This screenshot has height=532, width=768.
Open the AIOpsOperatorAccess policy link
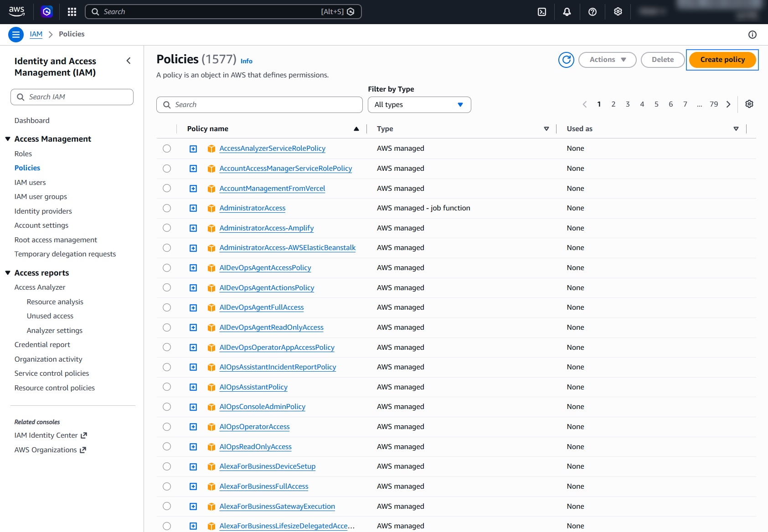[255, 427]
